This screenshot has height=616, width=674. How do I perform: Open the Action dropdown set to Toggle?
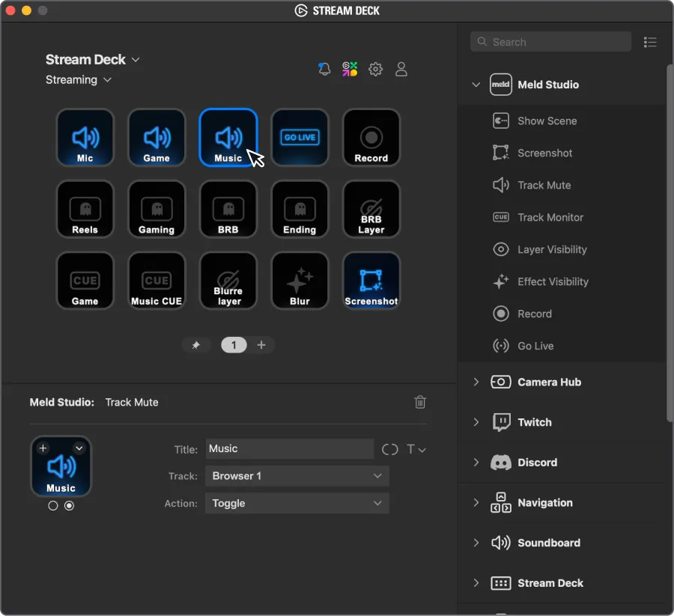[x=297, y=503]
